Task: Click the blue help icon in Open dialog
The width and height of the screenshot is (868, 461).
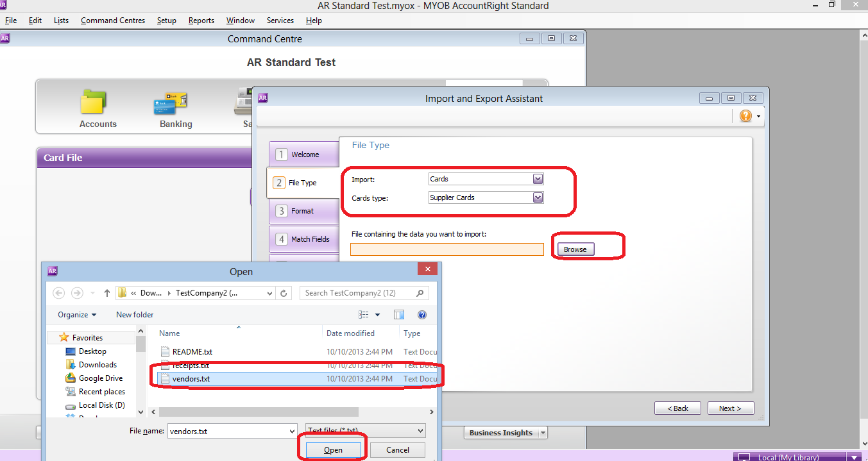Action: tap(422, 315)
